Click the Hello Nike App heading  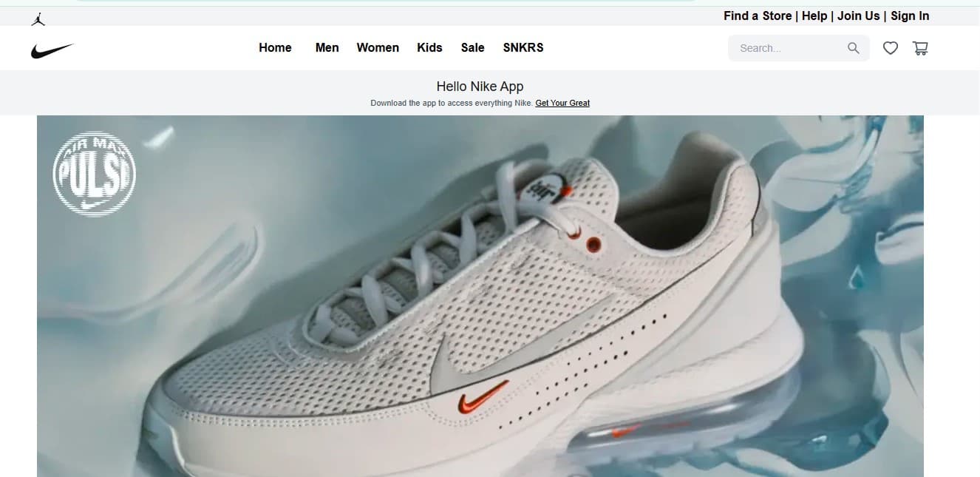(480, 87)
